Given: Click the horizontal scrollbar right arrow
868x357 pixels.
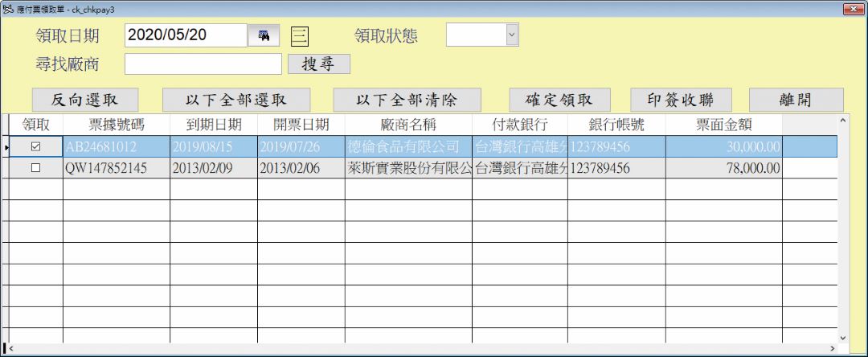Looking at the screenshot, I should click(x=832, y=349).
